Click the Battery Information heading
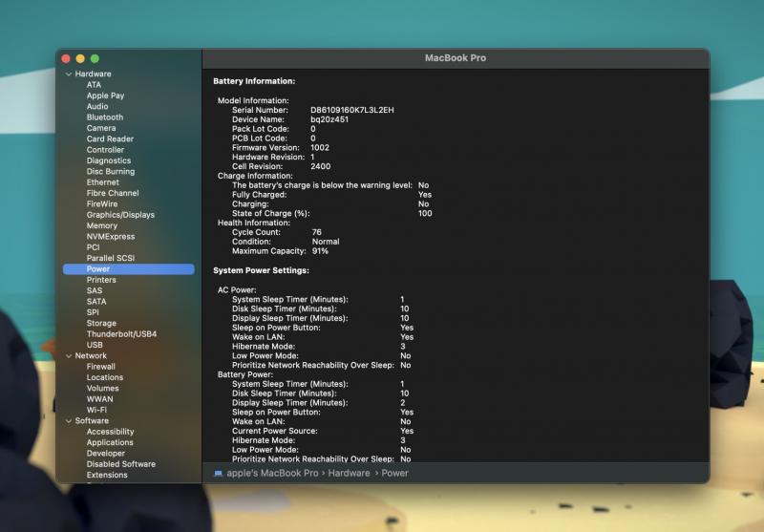 tap(254, 81)
